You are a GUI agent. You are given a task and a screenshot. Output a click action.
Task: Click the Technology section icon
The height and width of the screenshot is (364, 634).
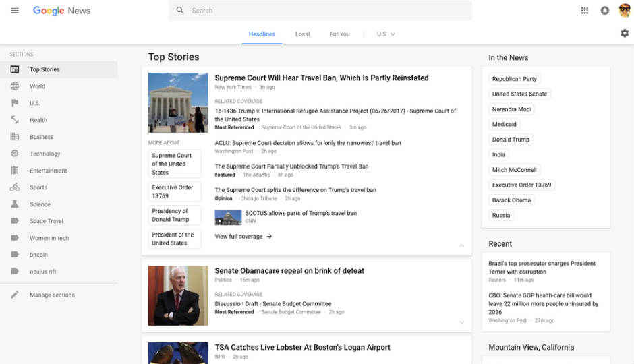[15, 154]
